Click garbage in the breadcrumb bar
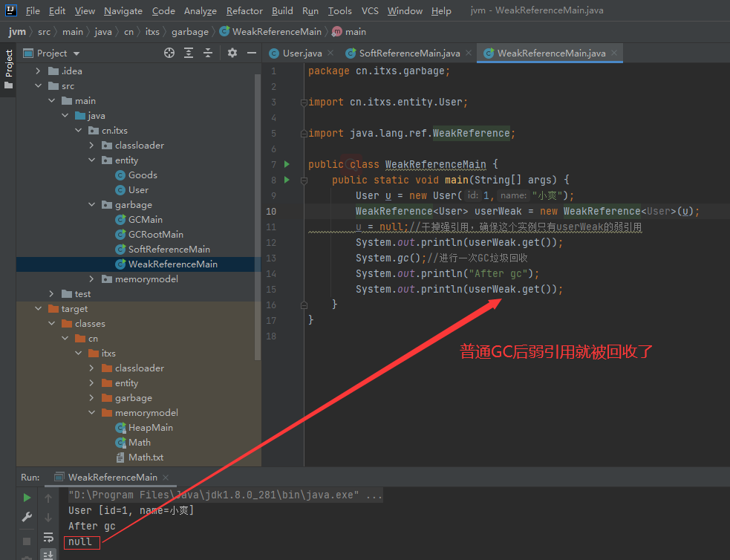This screenshot has height=560, width=730. tap(190, 32)
